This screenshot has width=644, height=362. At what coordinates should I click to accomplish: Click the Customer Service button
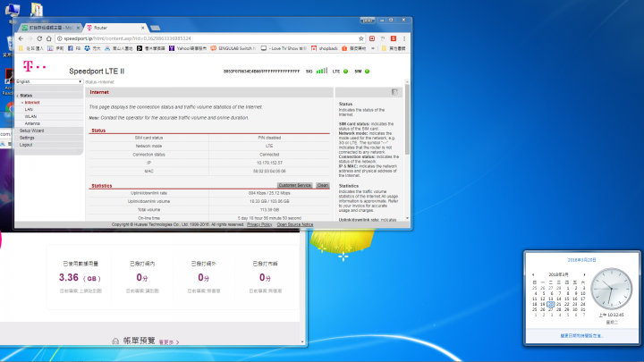(x=295, y=185)
